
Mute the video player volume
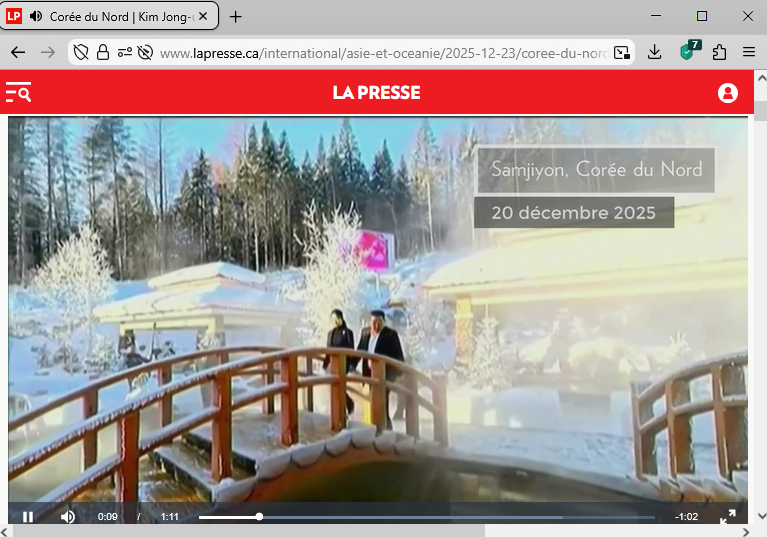68,516
